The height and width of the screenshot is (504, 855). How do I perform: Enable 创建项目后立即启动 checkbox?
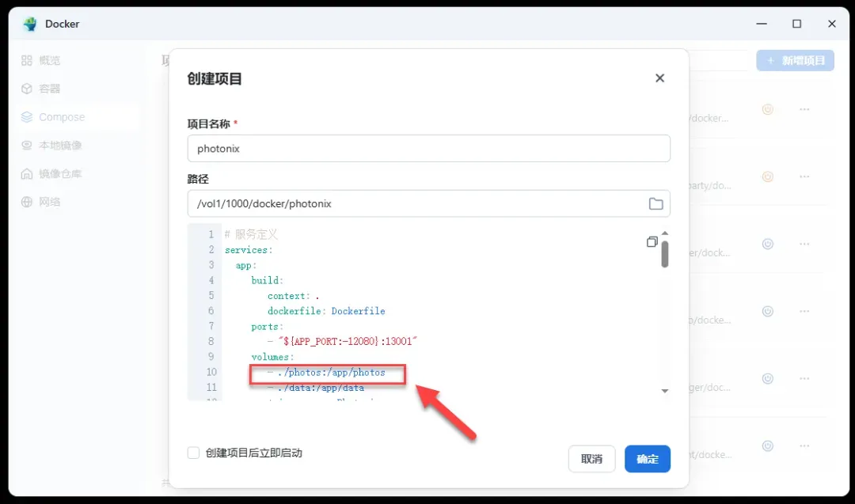pos(194,453)
